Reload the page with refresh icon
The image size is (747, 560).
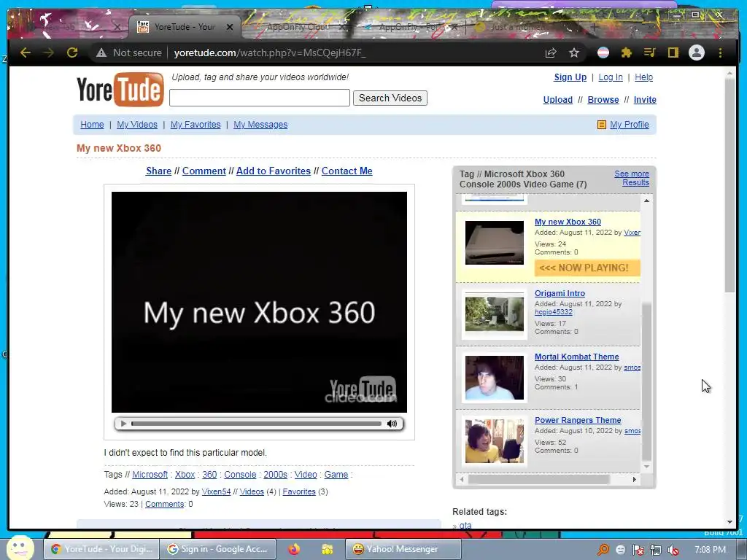(72, 52)
